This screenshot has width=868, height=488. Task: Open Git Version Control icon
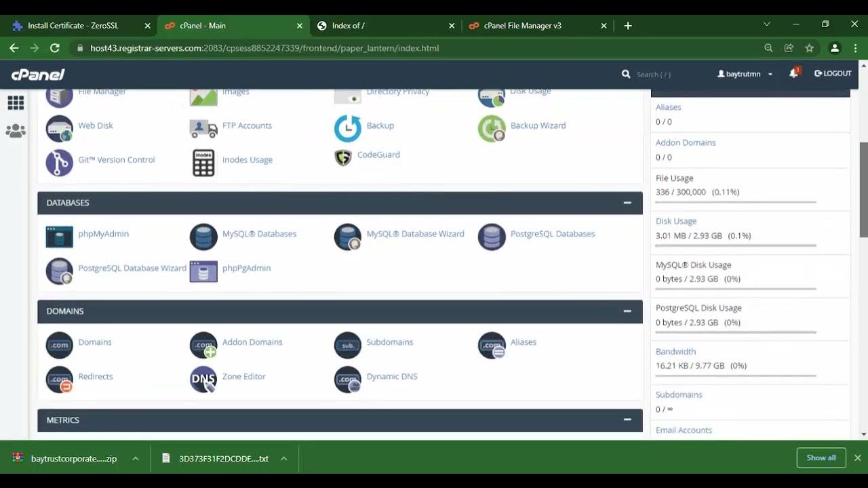click(x=59, y=163)
